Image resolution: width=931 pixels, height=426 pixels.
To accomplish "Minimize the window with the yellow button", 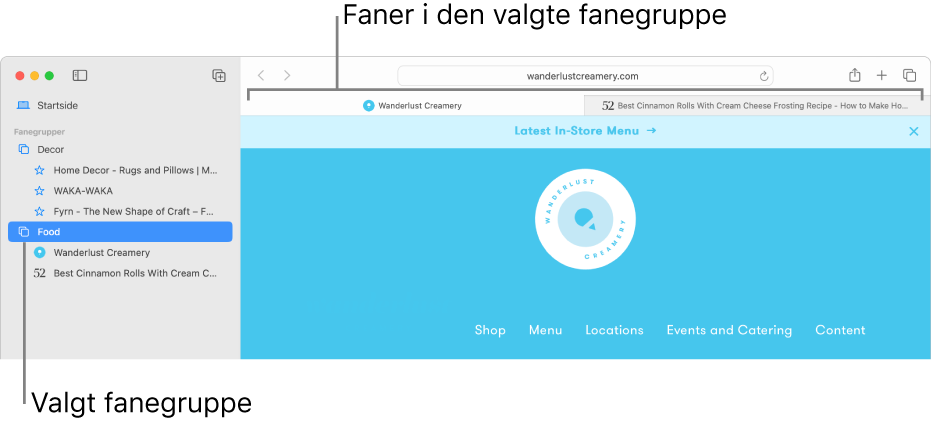I will pos(34,75).
